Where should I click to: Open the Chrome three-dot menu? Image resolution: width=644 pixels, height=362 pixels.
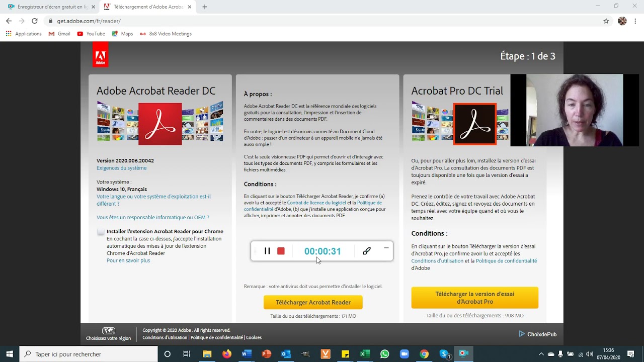(635, 21)
